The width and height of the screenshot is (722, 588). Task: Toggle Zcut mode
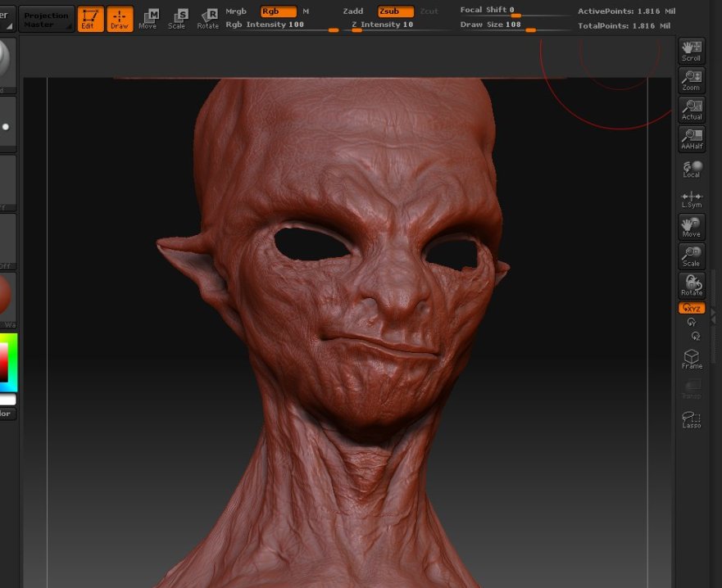click(429, 11)
